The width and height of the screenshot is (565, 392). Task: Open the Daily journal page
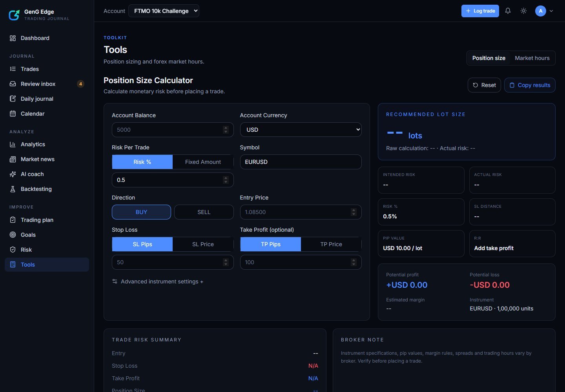tap(47, 99)
